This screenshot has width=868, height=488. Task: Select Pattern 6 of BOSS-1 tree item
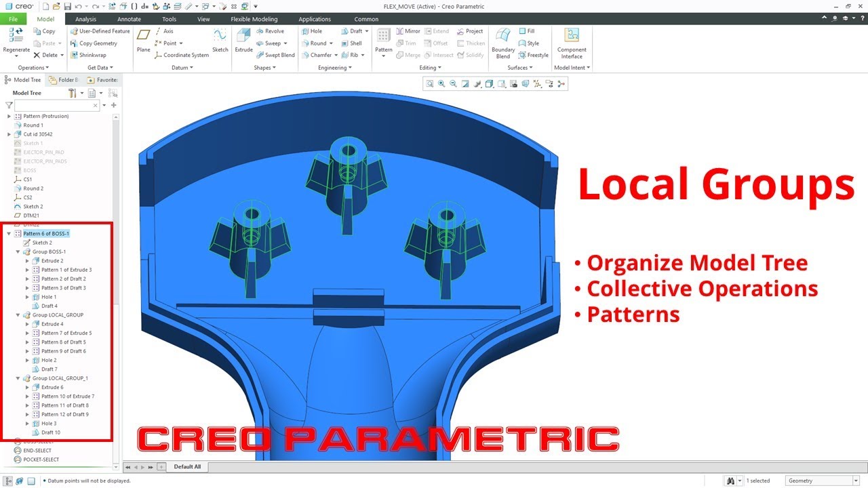point(46,234)
